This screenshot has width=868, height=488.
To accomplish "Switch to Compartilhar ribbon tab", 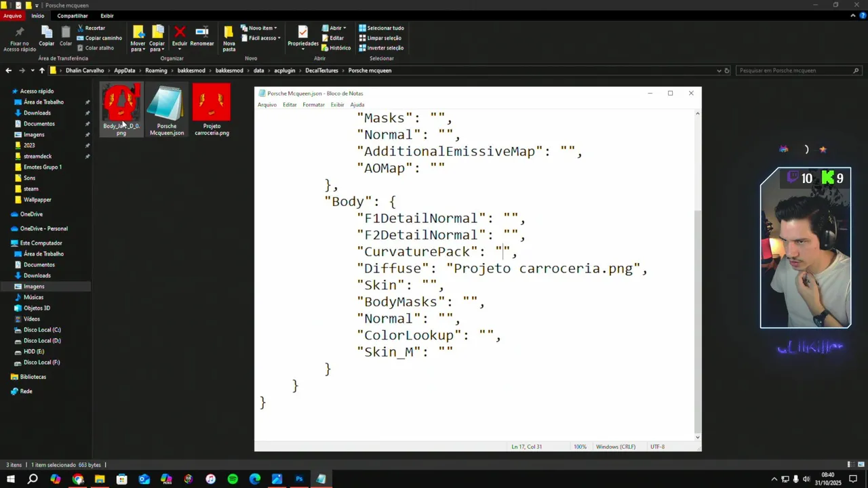I will (73, 16).
